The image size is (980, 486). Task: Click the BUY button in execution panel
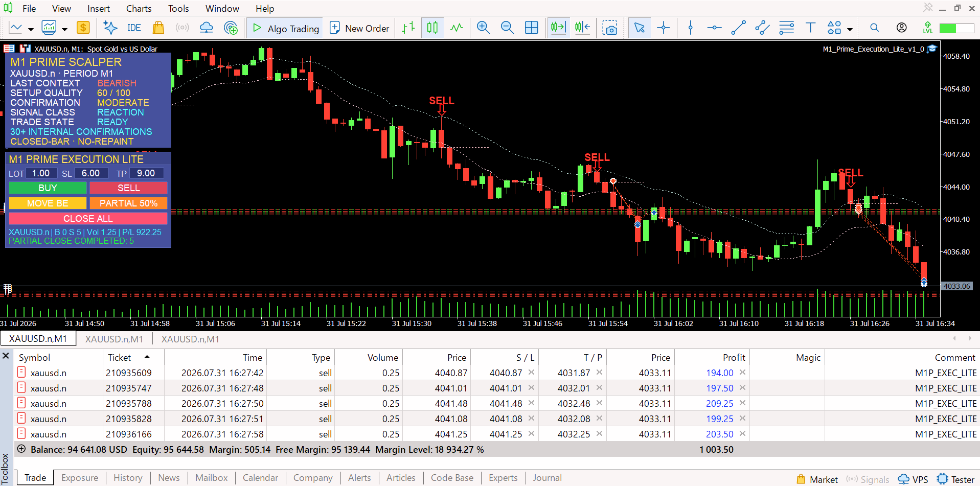click(x=48, y=188)
